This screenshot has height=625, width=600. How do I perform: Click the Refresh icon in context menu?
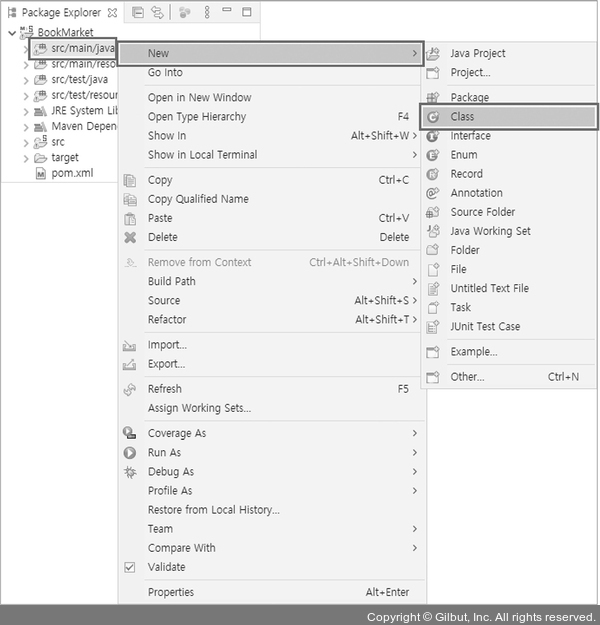coord(130,389)
